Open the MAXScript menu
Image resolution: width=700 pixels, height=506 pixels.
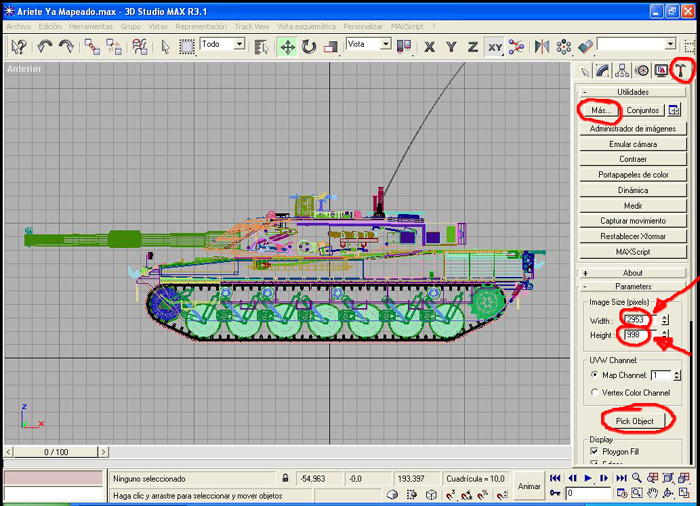[407, 26]
